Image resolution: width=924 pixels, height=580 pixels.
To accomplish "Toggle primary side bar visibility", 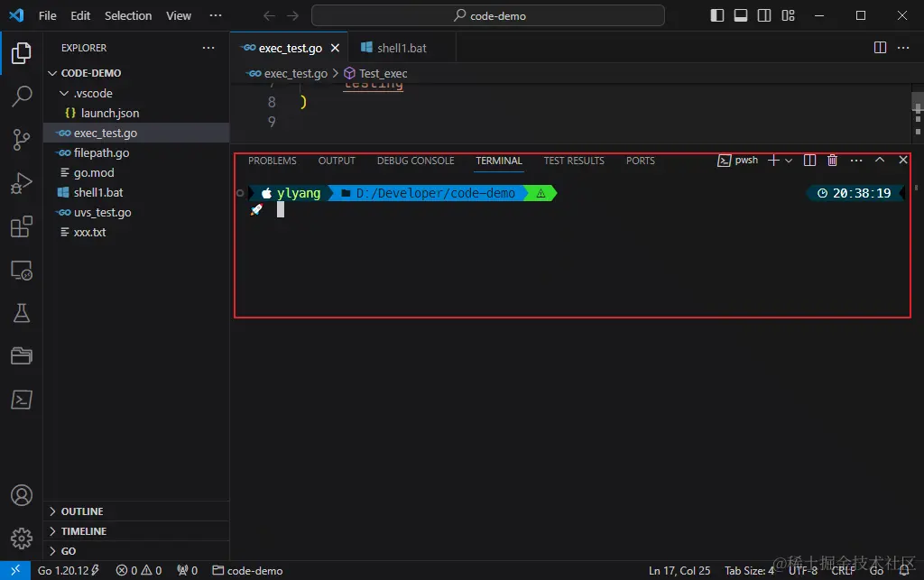I will coord(717,15).
